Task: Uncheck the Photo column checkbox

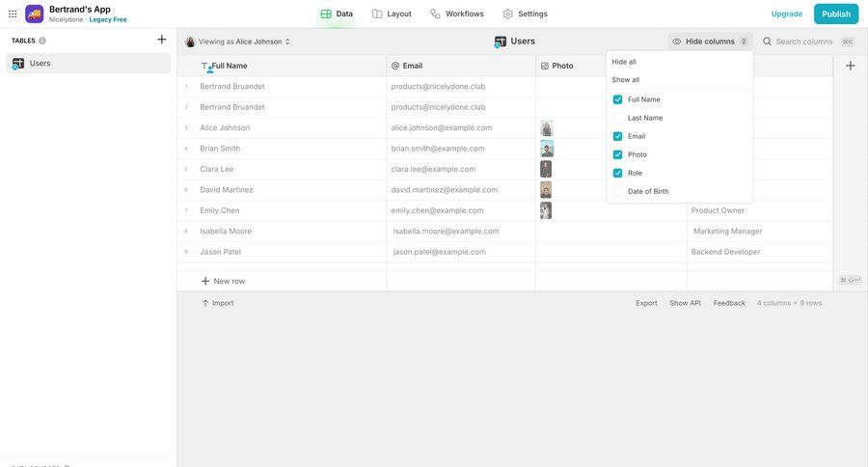Action: tap(618, 154)
